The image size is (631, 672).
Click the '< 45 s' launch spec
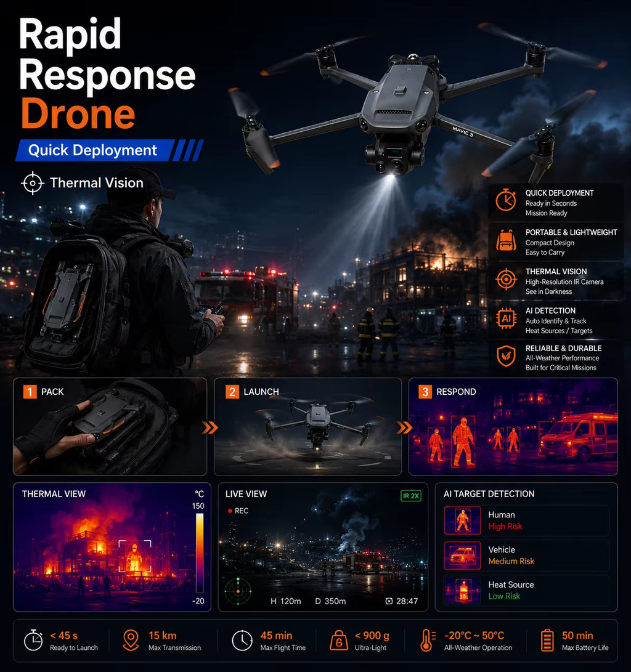coord(64,636)
